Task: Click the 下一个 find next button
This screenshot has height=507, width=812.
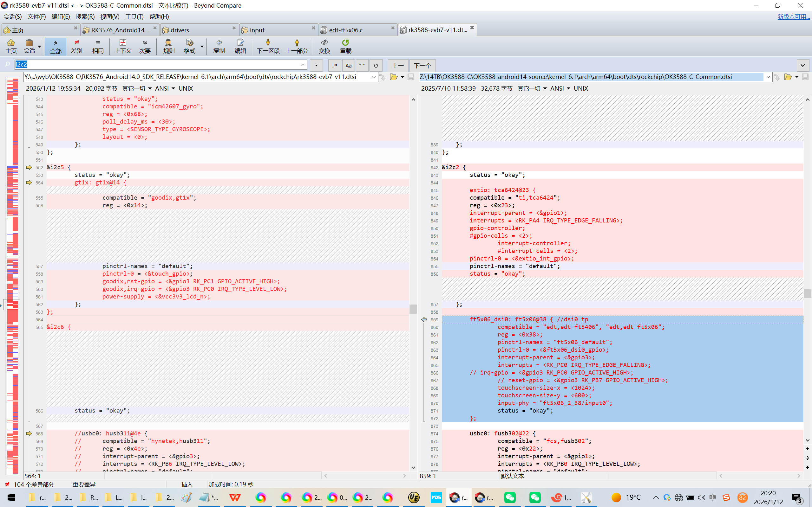Action: (x=422, y=65)
